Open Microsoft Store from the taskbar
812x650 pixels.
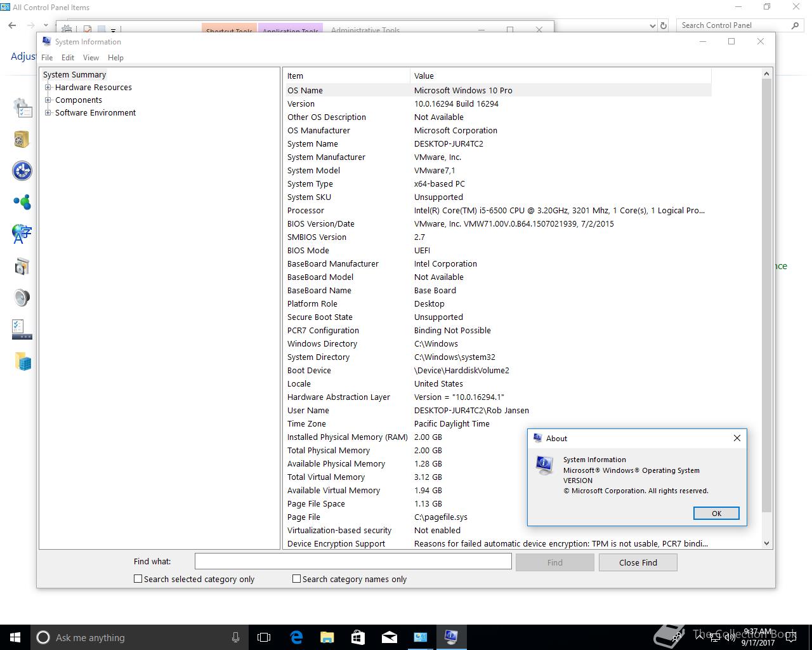(x=358, y=637)
